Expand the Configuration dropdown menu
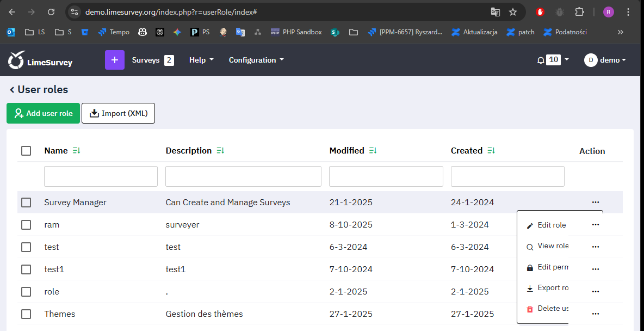The image size is (644, 331). (256, 60)
